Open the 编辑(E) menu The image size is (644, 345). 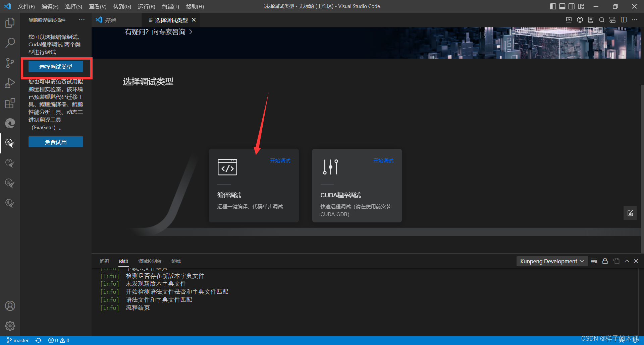50,7
